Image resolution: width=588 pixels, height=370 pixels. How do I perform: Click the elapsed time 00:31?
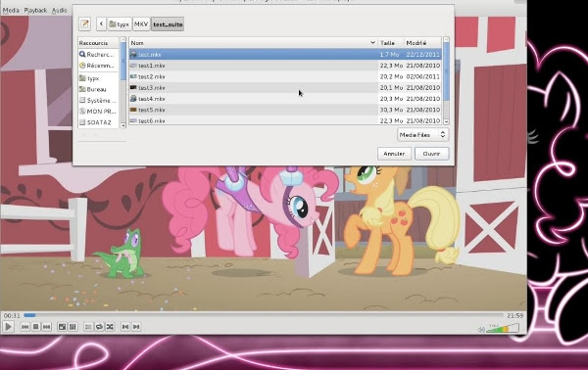point(12,315)
